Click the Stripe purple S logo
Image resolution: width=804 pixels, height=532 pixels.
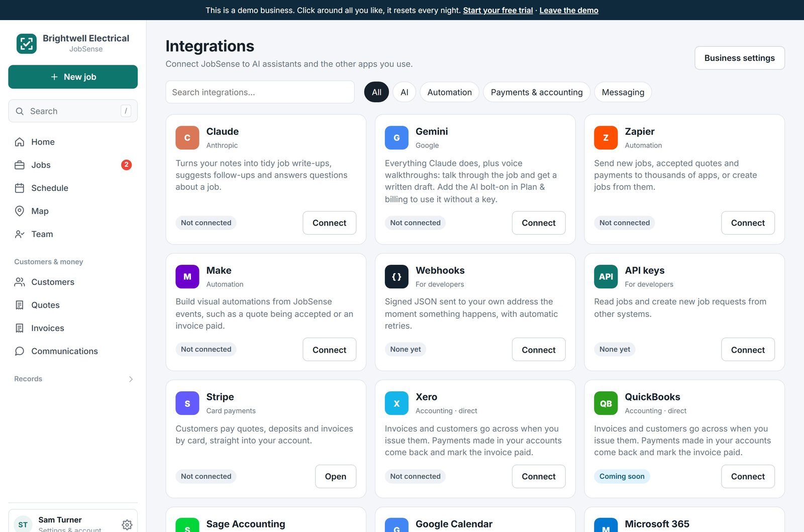click(187, 403)
